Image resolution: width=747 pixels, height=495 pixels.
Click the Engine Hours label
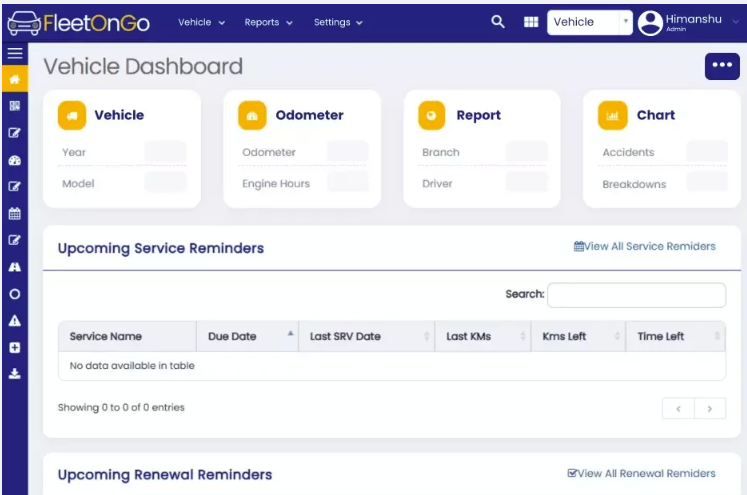point(276,184)
